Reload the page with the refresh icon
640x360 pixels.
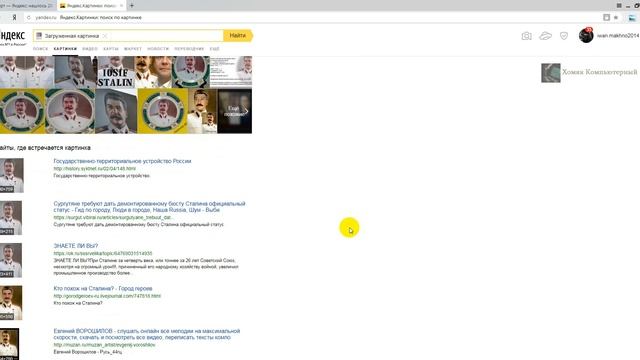(29, 18)
